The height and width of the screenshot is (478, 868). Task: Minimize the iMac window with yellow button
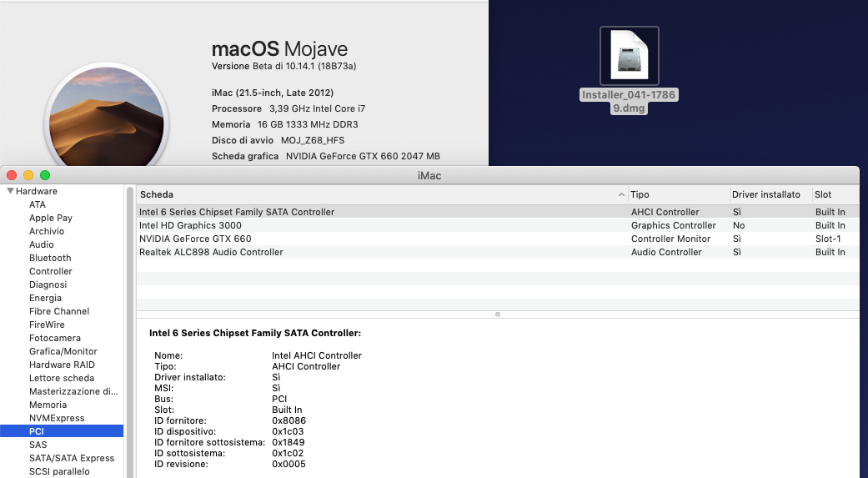[x=28, y=175]
